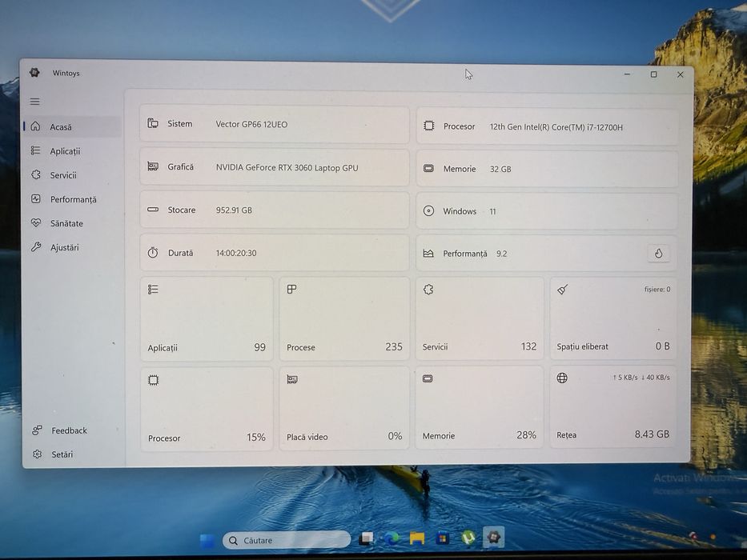This screenshot has width=747, height=560.
Task: Open Task View from the taskbar
Action: click(367, 538)
